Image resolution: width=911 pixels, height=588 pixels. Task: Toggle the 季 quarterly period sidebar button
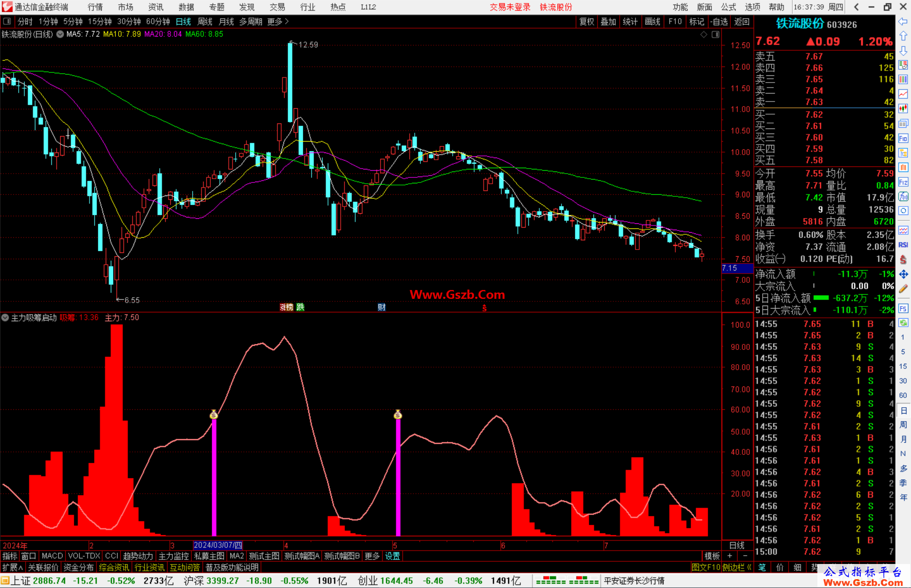tap(903, 483)
